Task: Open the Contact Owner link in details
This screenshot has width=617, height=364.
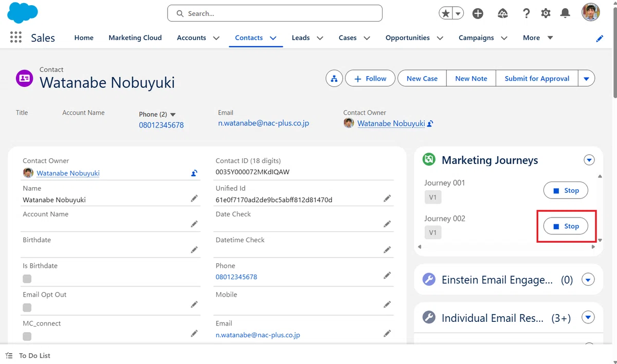Action: coord(68,173)
